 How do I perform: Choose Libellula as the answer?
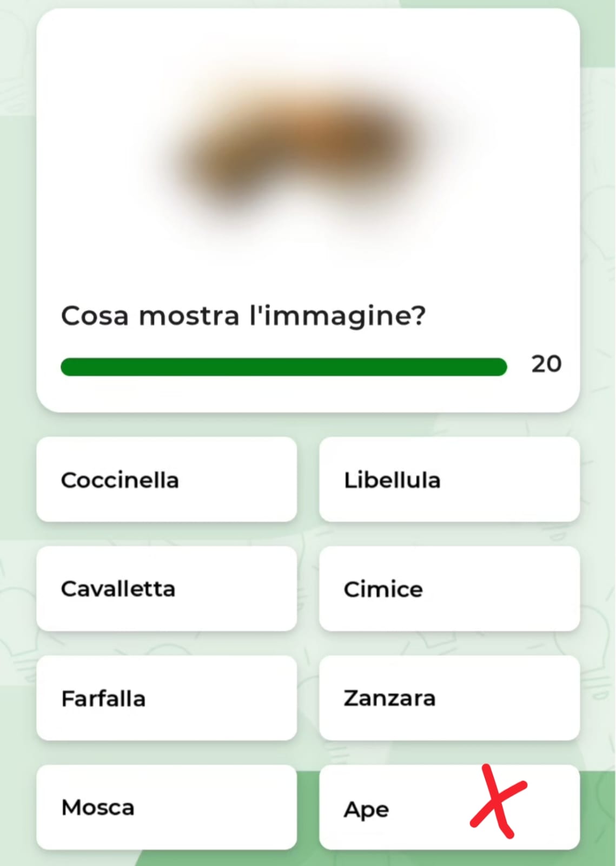click(449, 480)
